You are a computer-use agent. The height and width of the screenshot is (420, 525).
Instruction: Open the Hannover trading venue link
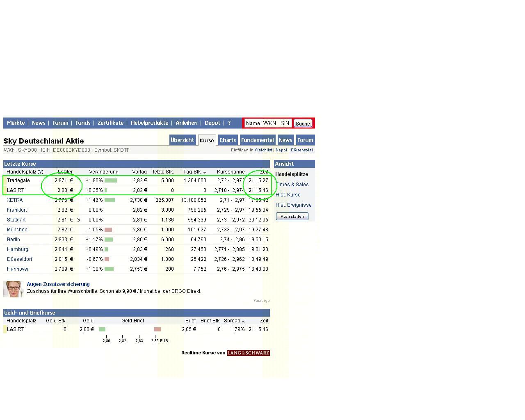pyautogui.click(x=18, y=269)
